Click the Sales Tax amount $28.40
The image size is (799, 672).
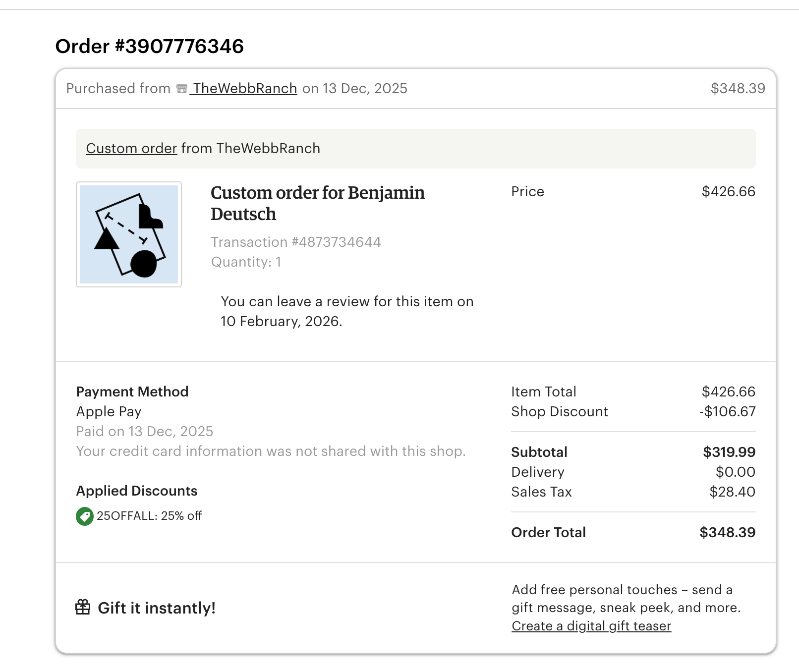point(732,492)
